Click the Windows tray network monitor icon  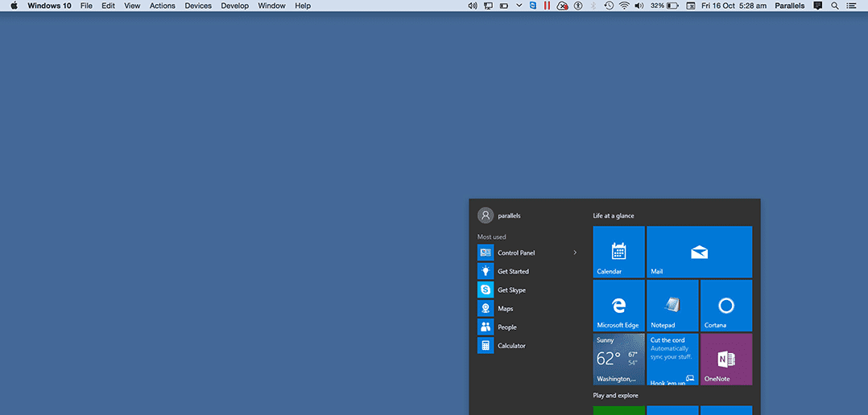pos(488,6)
